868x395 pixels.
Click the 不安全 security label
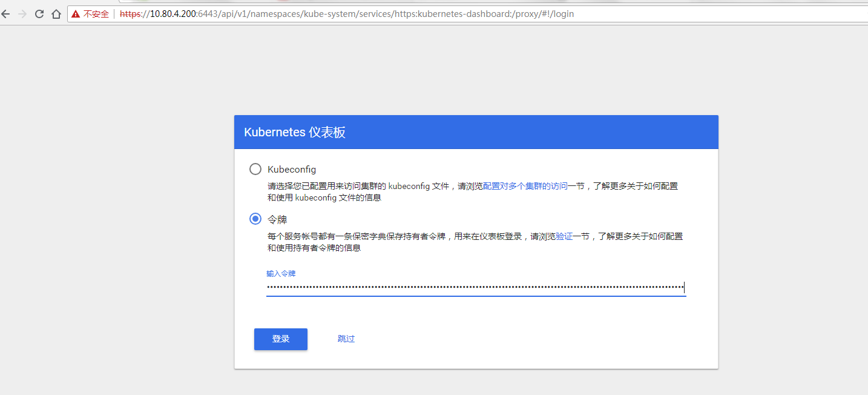[x=96, y=14]
